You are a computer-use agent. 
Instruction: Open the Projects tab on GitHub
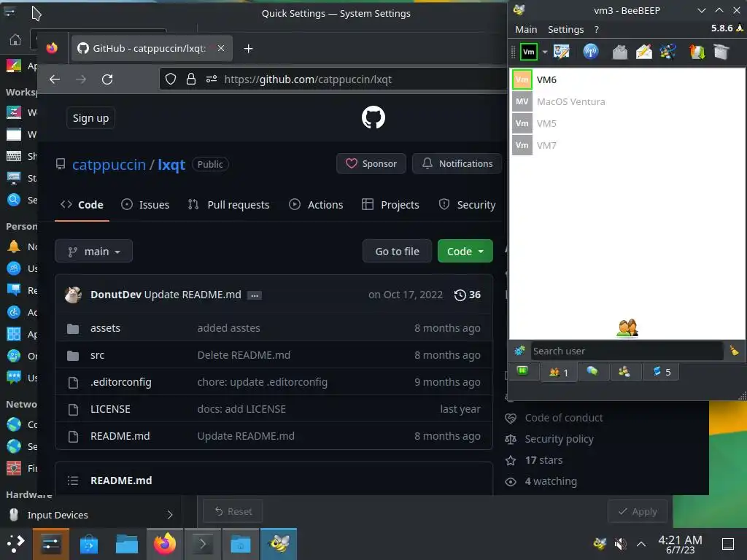click(x=391, y=205)
